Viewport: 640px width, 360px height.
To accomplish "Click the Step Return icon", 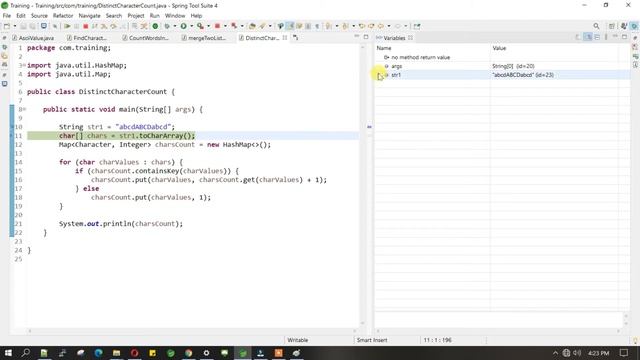I will 122,26.
